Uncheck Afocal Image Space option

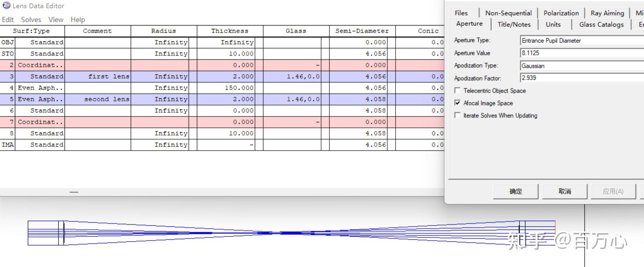458,103
